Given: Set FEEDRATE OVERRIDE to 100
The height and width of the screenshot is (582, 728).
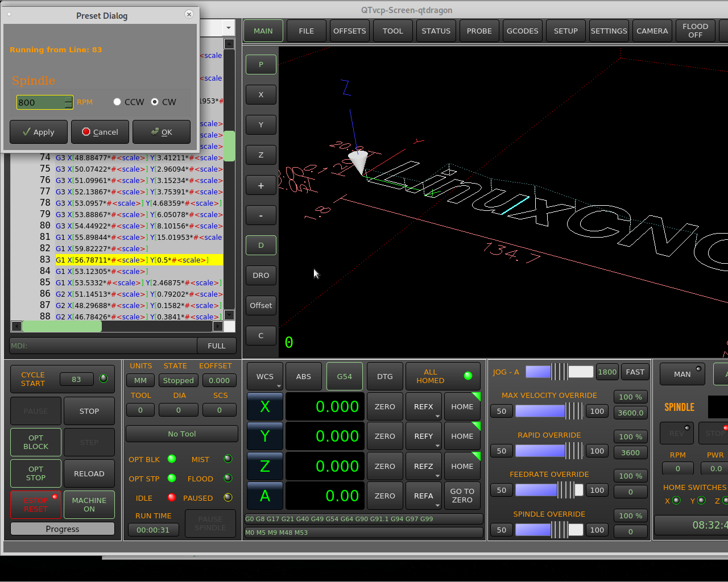Looking at the screenshot, I should (597, 490).
